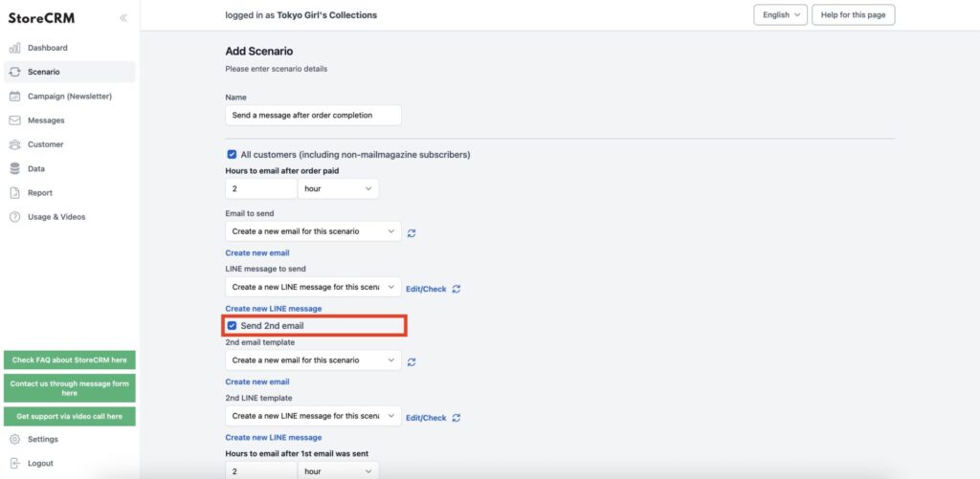Viewport: 980px width, 479px height.
Task: Uncheck All customers checkbox
Action: [232, 154]
